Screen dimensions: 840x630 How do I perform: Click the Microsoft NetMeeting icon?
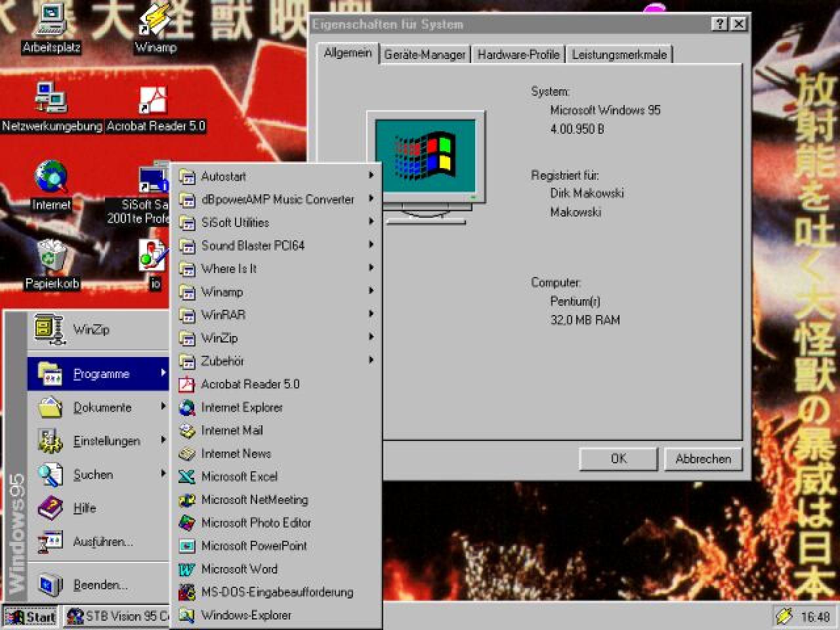pos(187,500)
